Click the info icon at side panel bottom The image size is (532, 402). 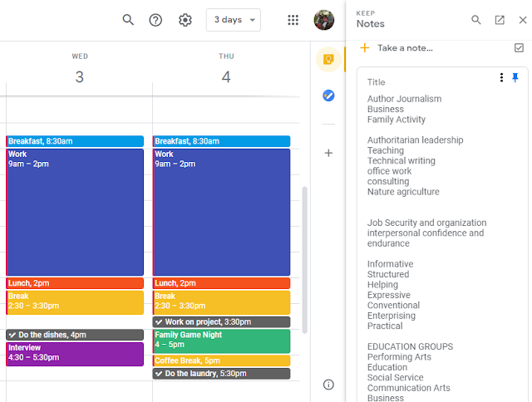click(328, 385)
